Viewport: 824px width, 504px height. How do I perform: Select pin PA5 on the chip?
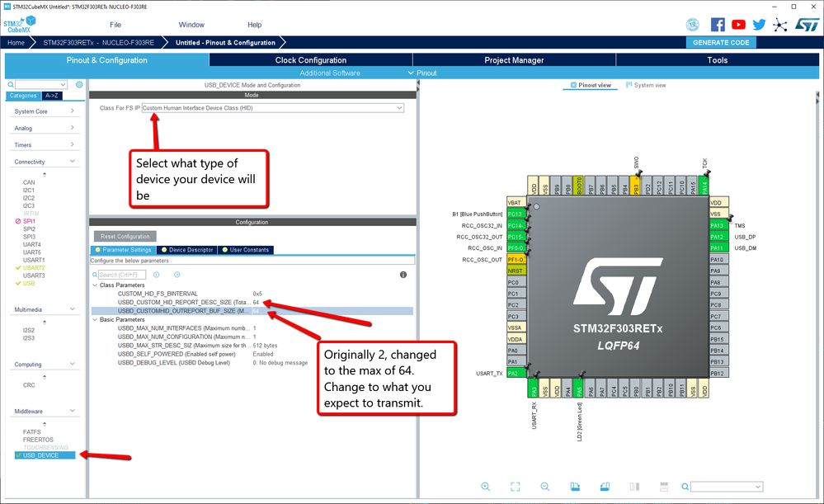[x=579, y=389]
